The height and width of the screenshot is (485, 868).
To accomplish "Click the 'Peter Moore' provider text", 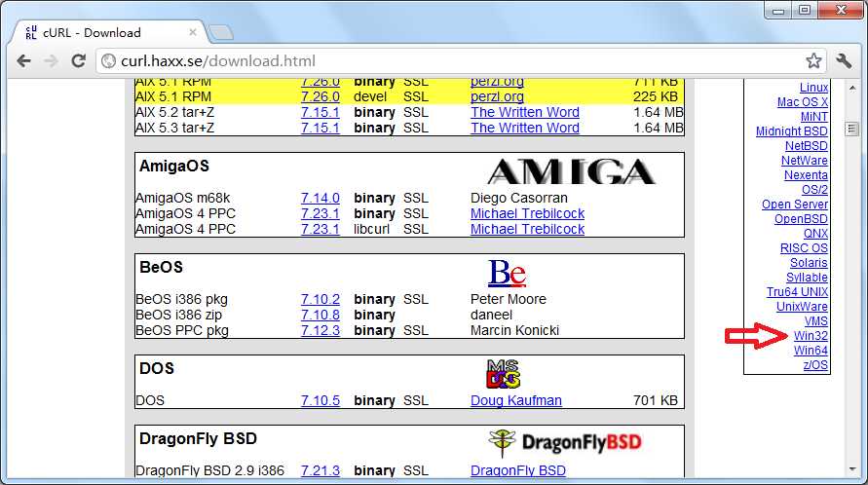I will click(x=509, y=299).
